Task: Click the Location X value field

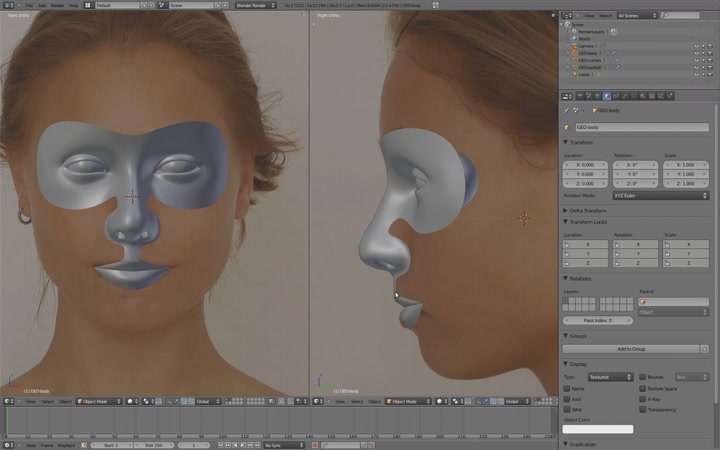Action: (585, 164)
